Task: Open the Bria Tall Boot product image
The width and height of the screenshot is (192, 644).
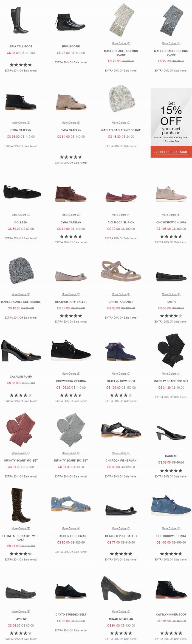Action: pos(21,21)
